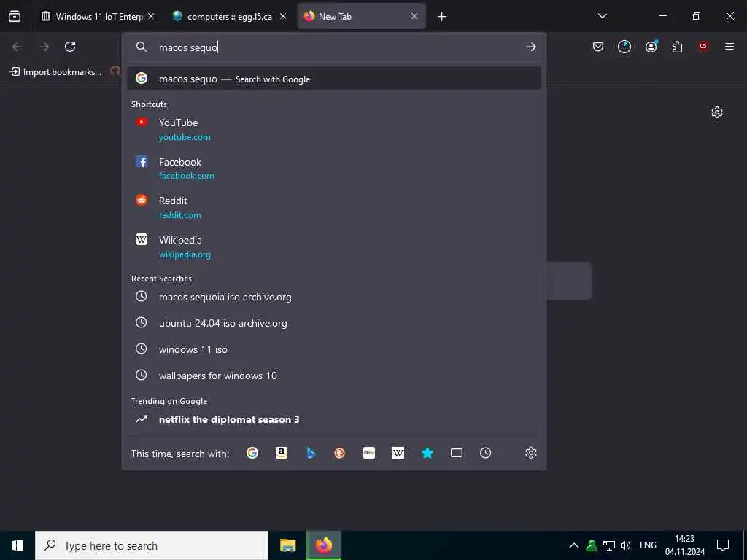Search bookmarks with the star icon
This screenshot has width=747, height=560.
tap(427, 453)
